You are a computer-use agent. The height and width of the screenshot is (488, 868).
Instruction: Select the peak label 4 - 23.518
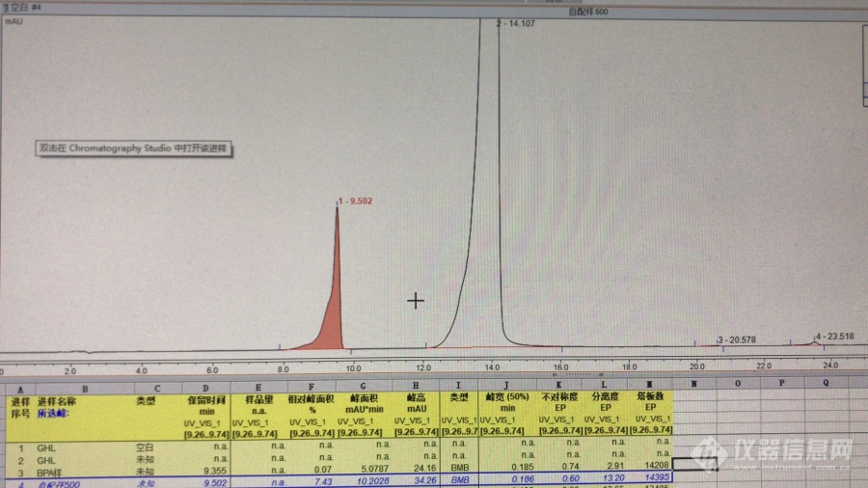[834, 337]
